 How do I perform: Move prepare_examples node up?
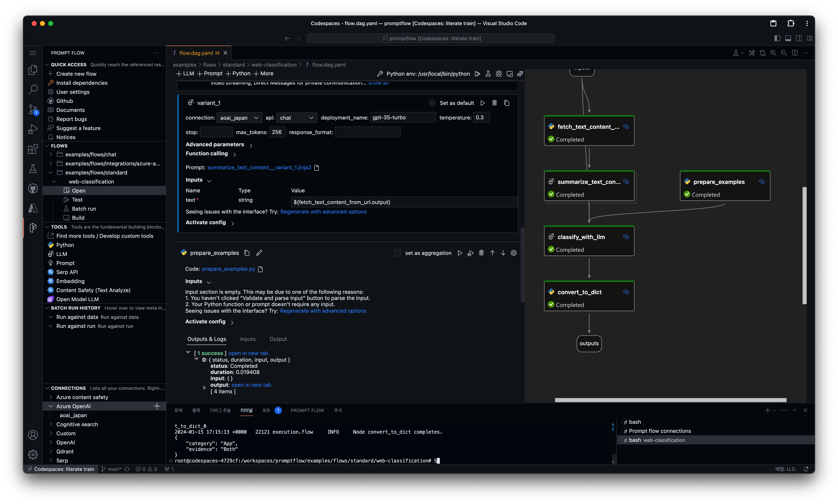pyautogui.click(x=492, y=253)
